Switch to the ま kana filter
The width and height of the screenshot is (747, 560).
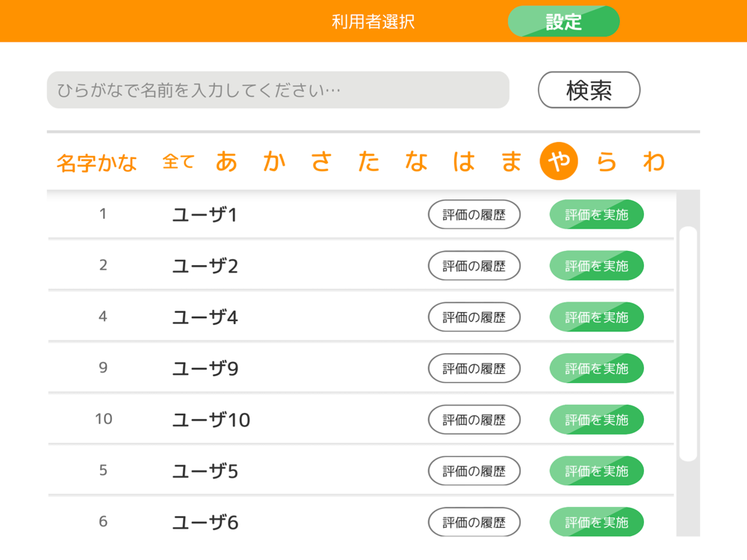(511, 161)
